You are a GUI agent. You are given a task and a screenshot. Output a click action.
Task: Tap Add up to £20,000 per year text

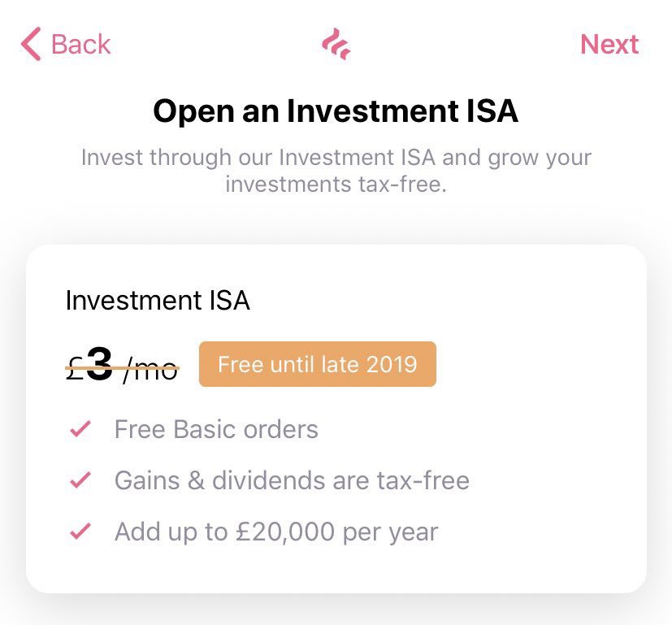point(276,532)
